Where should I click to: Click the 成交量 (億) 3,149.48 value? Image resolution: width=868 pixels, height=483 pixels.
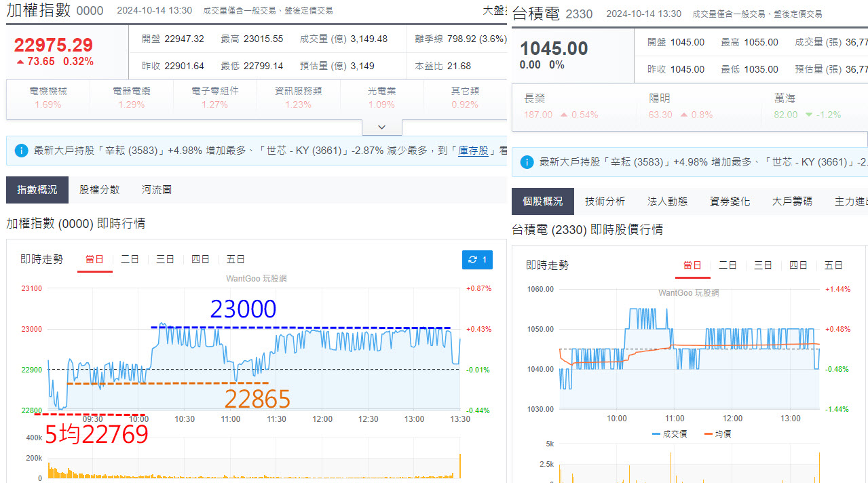tap(369, 39)
